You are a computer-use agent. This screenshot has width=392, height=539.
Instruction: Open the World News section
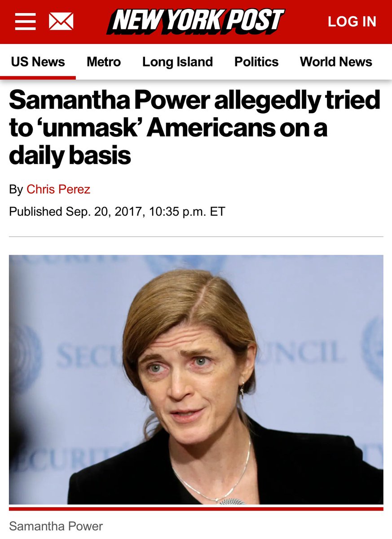[x=336, y=62]
